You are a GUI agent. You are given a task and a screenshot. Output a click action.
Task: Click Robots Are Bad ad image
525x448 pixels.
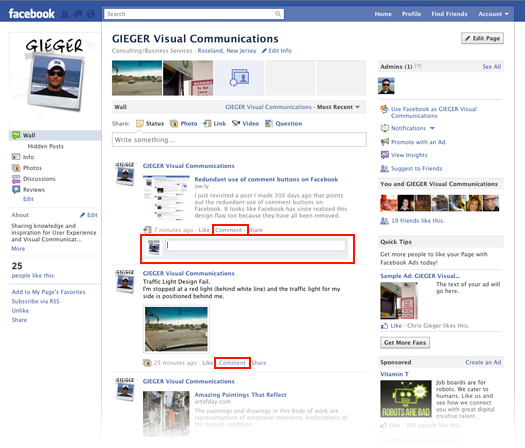(x=406, y=399)
